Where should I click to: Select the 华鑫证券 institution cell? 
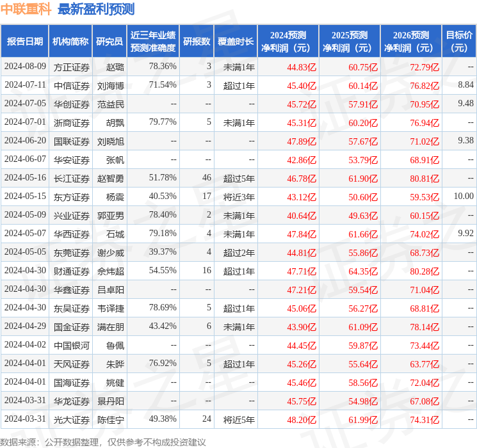(x=72, y=290)
